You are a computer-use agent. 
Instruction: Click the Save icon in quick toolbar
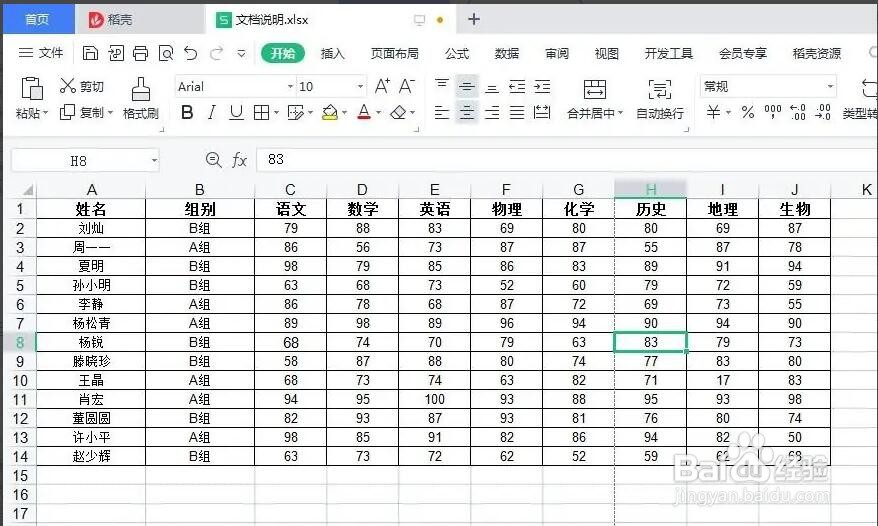(90, 53)
